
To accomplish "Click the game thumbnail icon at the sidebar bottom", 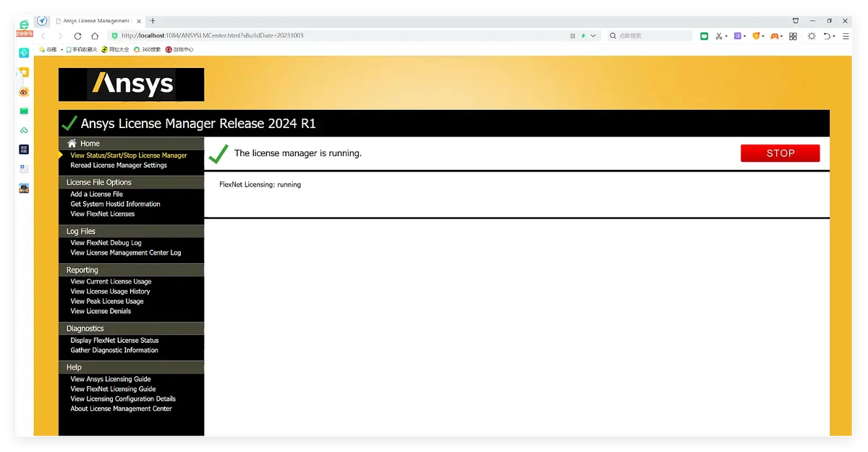I will pyautogui.click(x=24, y=188).
